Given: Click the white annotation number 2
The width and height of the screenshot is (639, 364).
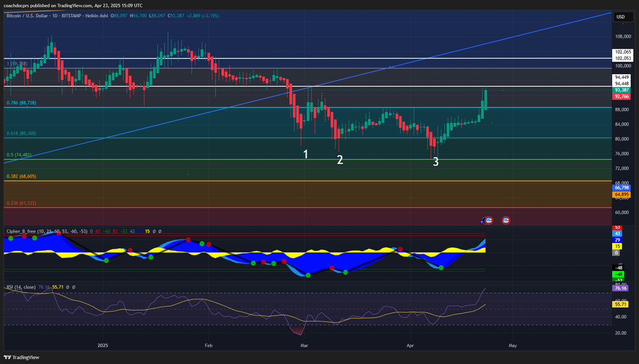Looking at the screenshot, I should (340, 160).
